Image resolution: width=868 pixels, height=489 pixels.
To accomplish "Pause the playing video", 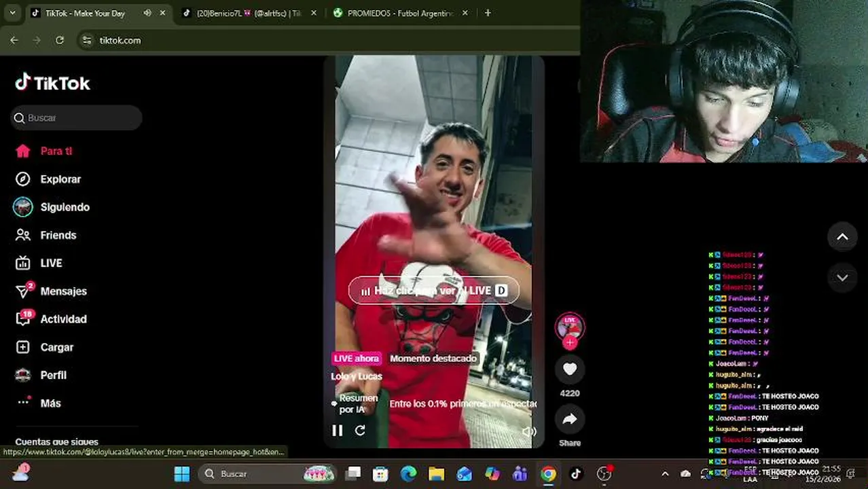I will point(337,430).
